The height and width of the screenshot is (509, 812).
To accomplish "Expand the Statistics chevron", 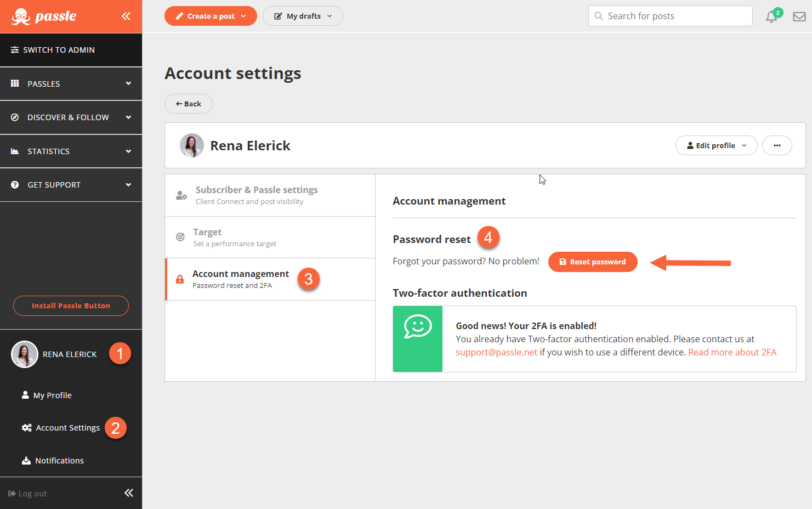I will point(128,151).
